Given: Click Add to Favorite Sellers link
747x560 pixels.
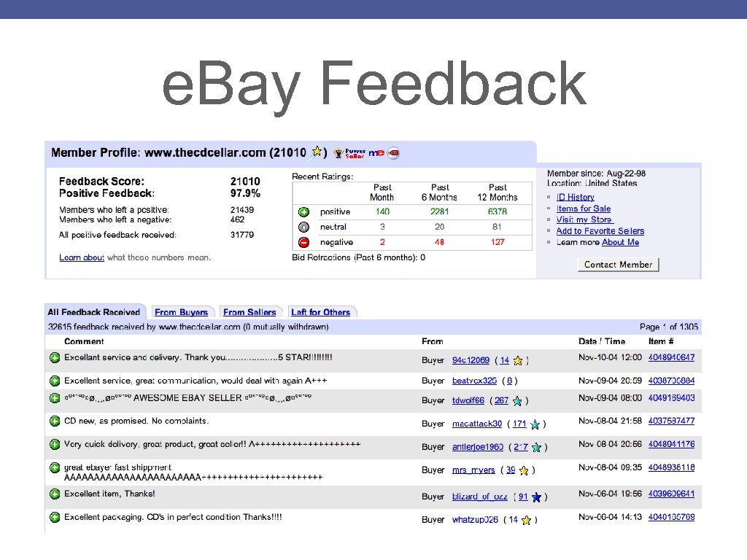Looking at the screenshot, I should [600, 231].
